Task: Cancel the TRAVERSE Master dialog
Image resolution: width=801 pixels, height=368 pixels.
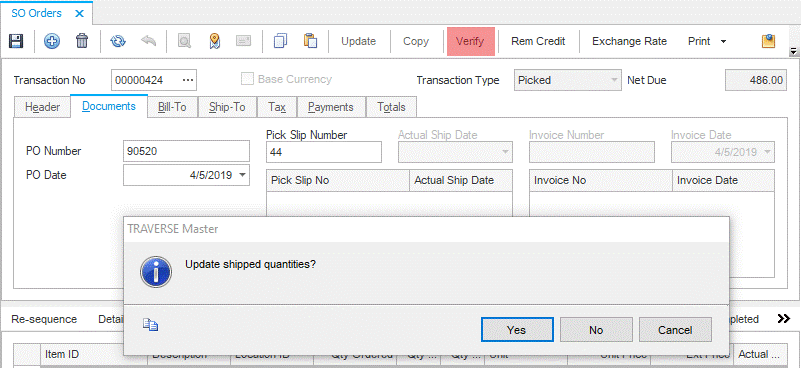Action: tap(675, 330)
